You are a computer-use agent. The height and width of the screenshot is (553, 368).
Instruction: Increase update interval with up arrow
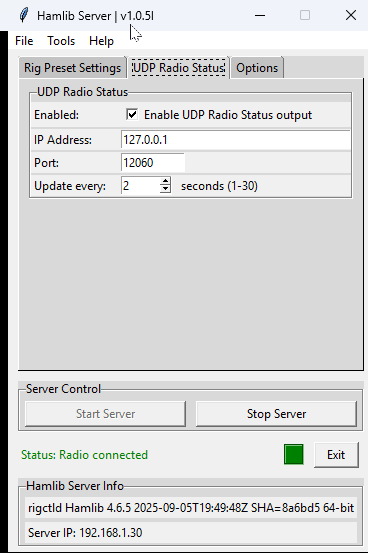165,181
